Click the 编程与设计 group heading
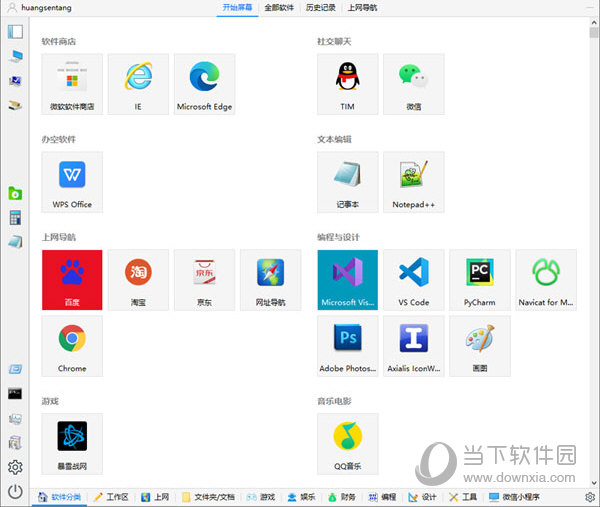The height and width of the screenshot is (507, 600). 338,237
